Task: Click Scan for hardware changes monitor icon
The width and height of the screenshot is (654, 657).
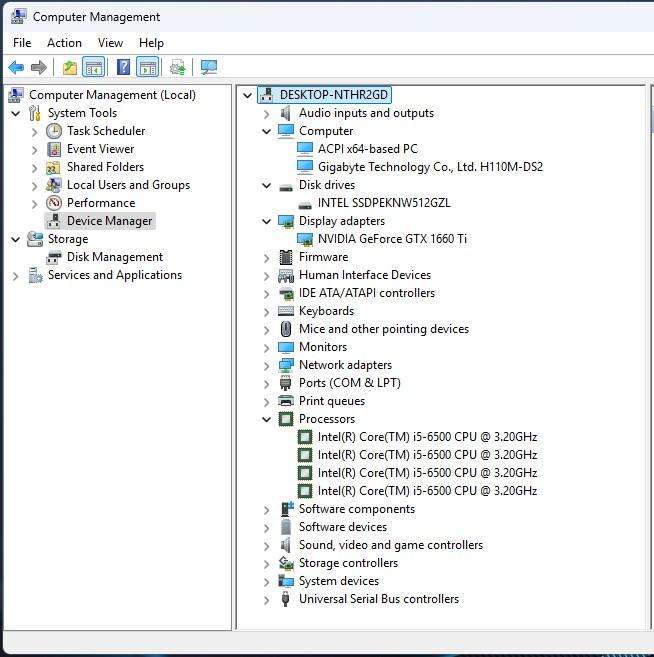Action: pos(208,67)
